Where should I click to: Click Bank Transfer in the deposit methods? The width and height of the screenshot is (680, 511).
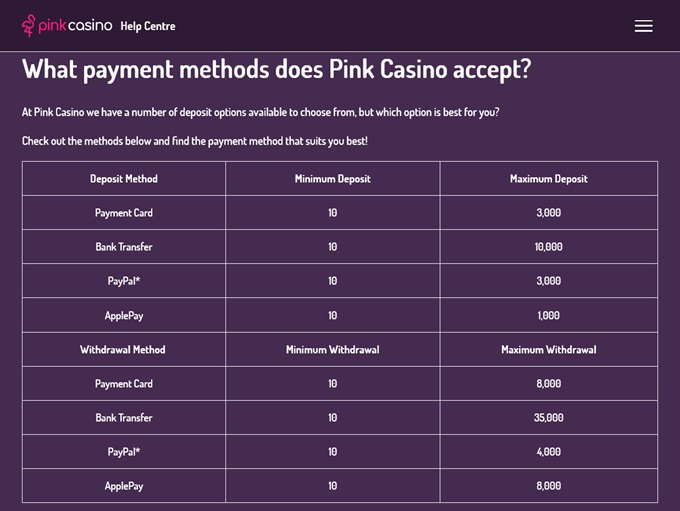pyautogui.click(x=124, y=247)
